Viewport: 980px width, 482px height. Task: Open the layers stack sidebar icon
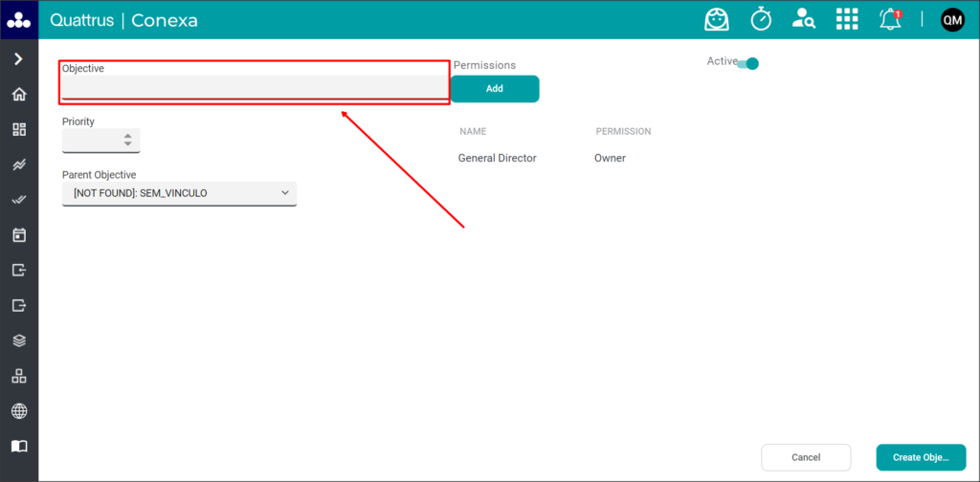tap(19, 340)
